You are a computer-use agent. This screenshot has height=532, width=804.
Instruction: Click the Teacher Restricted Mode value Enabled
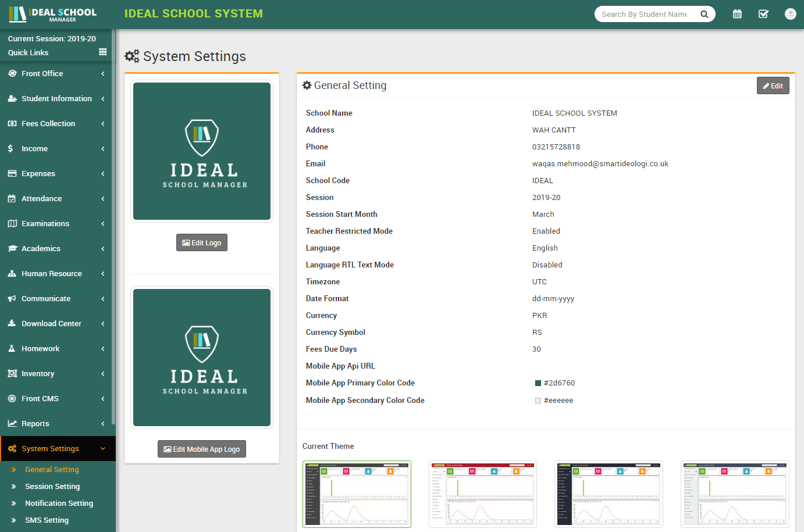546,231
